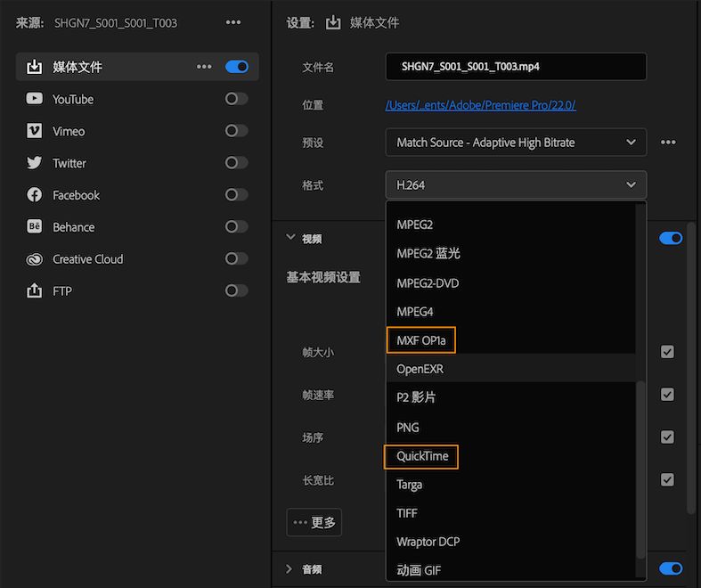This screenshot has width=701, height=588.
Task: Select QuickTime from the format list
Action: click(x=422, y=456)
